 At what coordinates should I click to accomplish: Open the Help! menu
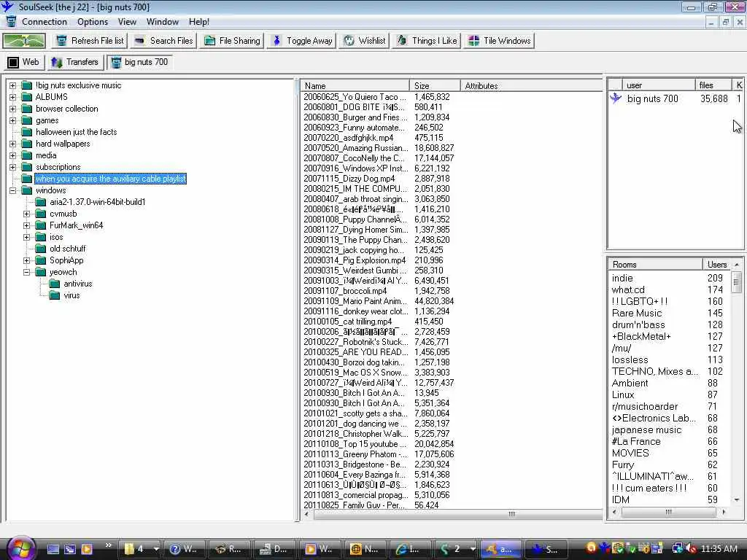pyautogui.click(x=198, y=22)
